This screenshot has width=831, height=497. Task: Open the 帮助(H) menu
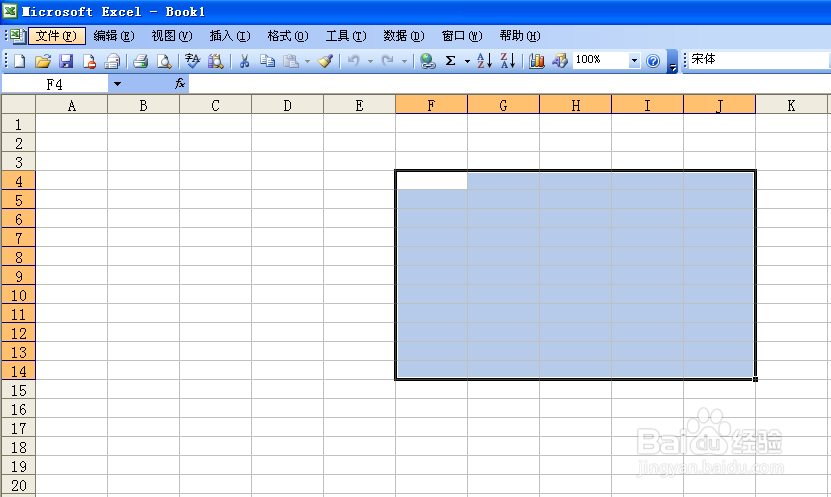[520, 36]
